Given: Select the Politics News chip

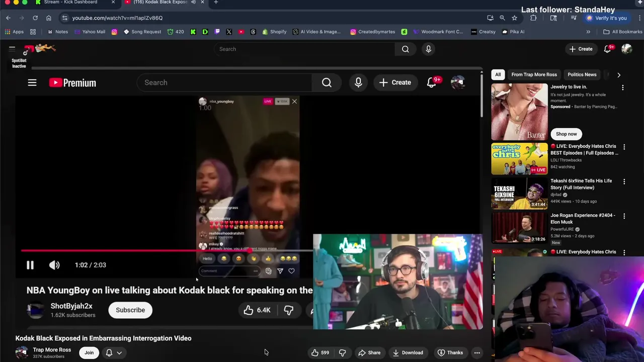Looking at the screenshot, I should tap(582, 74).
